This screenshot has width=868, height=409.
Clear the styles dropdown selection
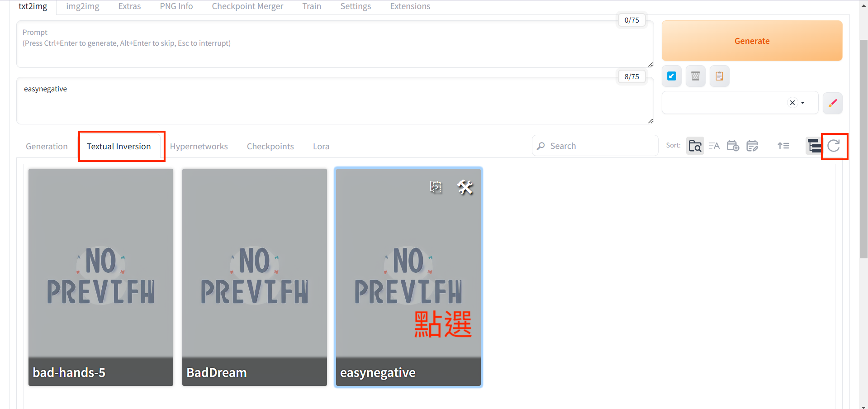pyautogui.click(x=792, y=103)
